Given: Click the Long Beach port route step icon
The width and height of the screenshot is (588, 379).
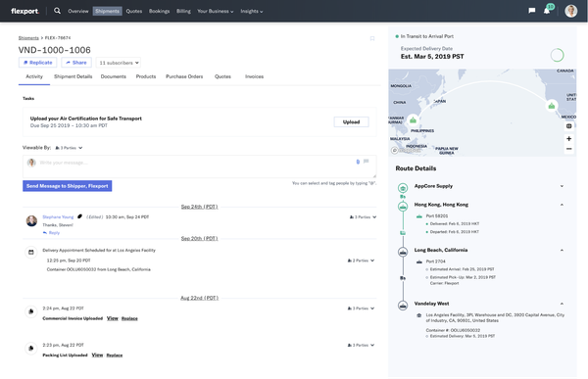Looking at the screenshot, I should point(403,252).
